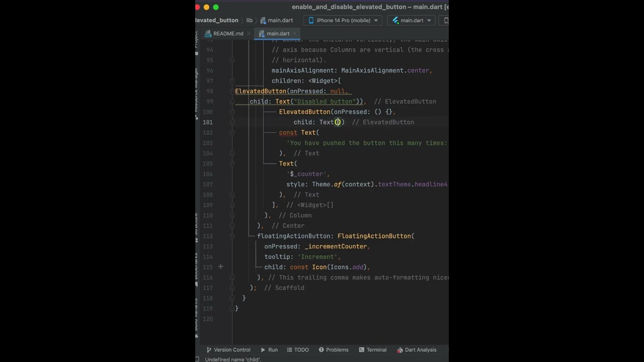
Task: Click the lib breadcrumb folder
Action: [250, 21]
